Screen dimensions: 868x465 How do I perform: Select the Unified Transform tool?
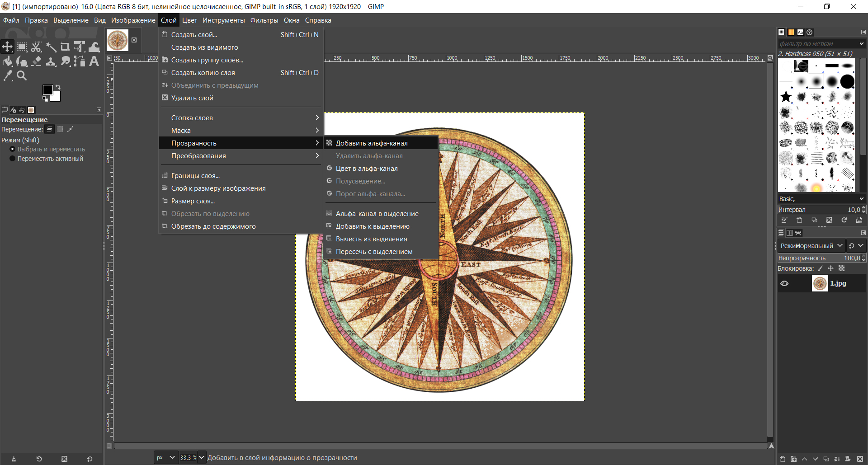80,47
